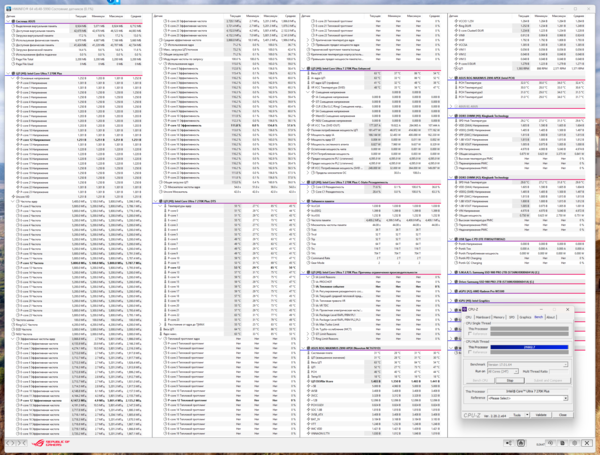Click the Multi Thread Ratio field

pyautogui.click(x=558, y=372)
